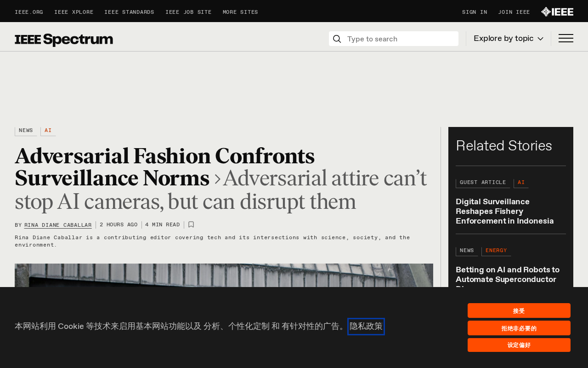The image size is (588, 368).
Task: Click SIGN IN
Action: (475, 12)
